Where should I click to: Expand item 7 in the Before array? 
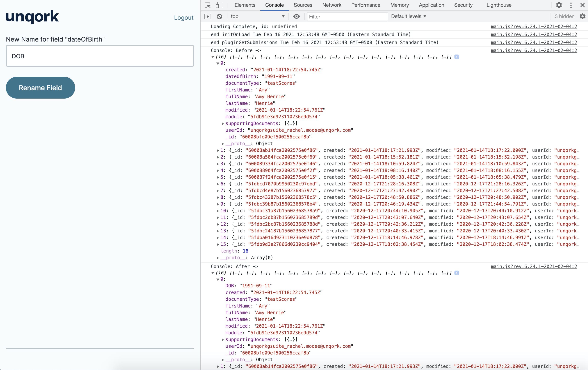coord(218,191)
